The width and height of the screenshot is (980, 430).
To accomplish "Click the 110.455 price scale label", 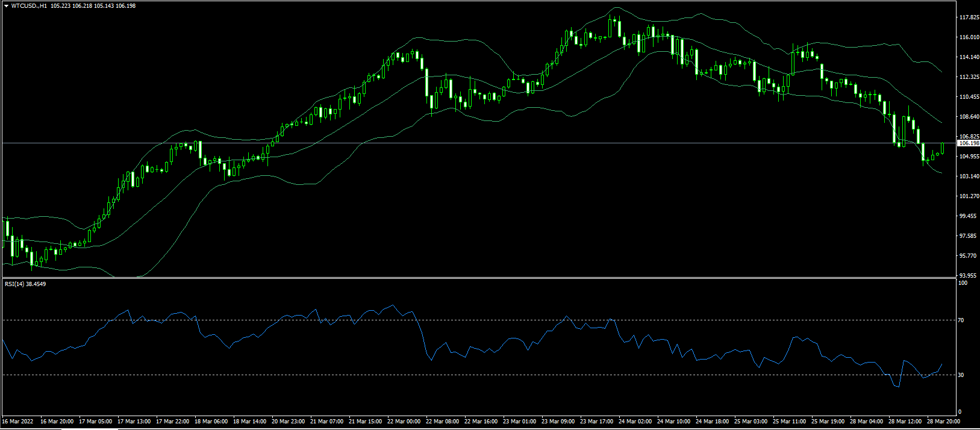I will [969, 97].
